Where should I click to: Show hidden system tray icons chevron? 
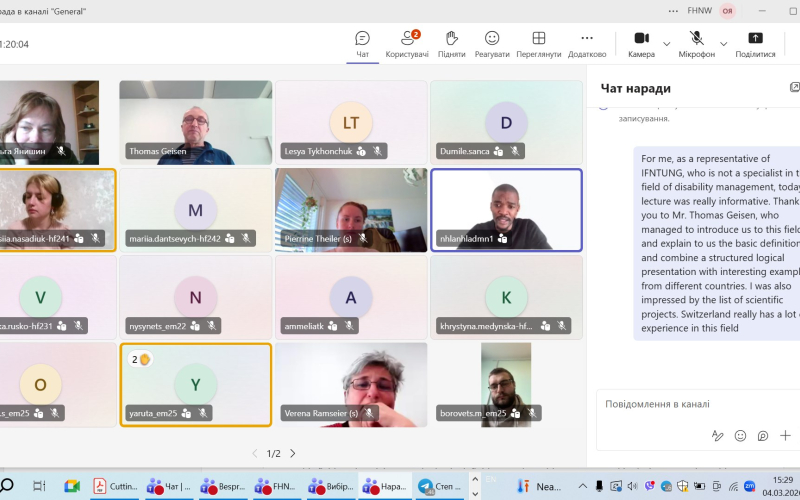tap(582, 486)
